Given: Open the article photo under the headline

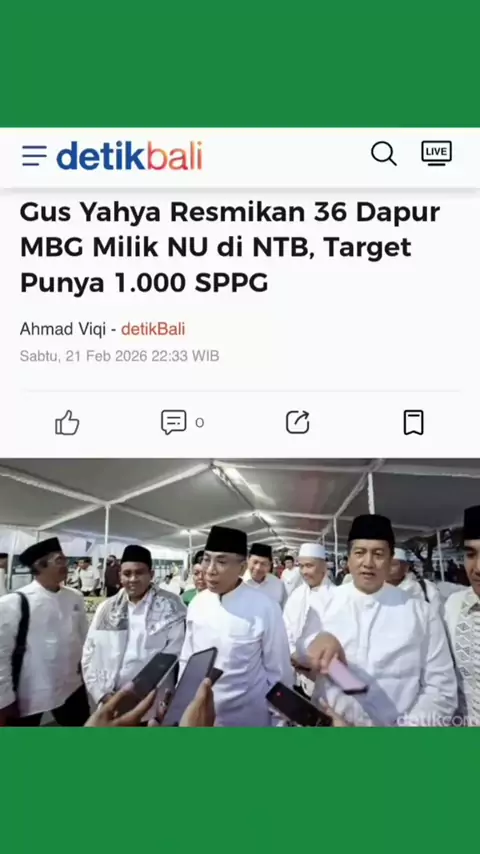Looking at the screenshot, I should (240, 593).
